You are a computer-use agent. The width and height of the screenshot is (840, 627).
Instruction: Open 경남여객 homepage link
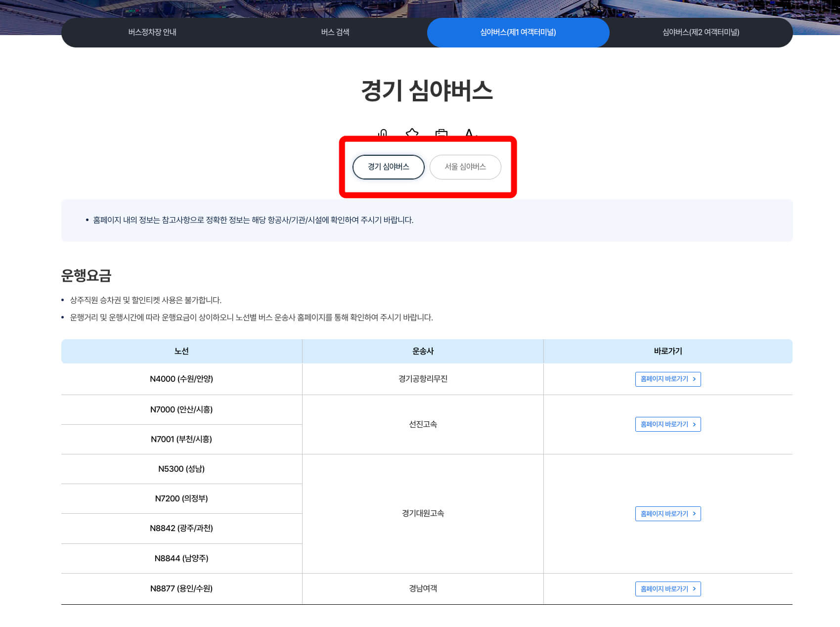pos(668,589)
